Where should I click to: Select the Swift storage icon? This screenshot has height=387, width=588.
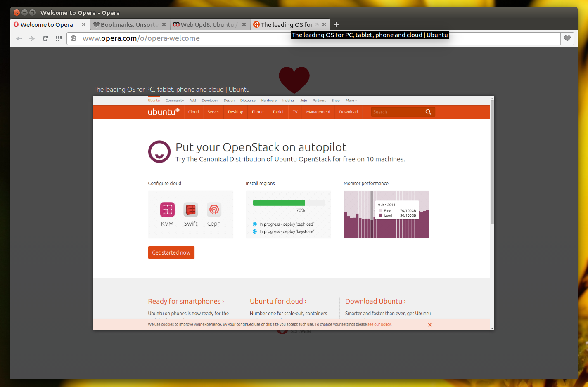[190, 209]
